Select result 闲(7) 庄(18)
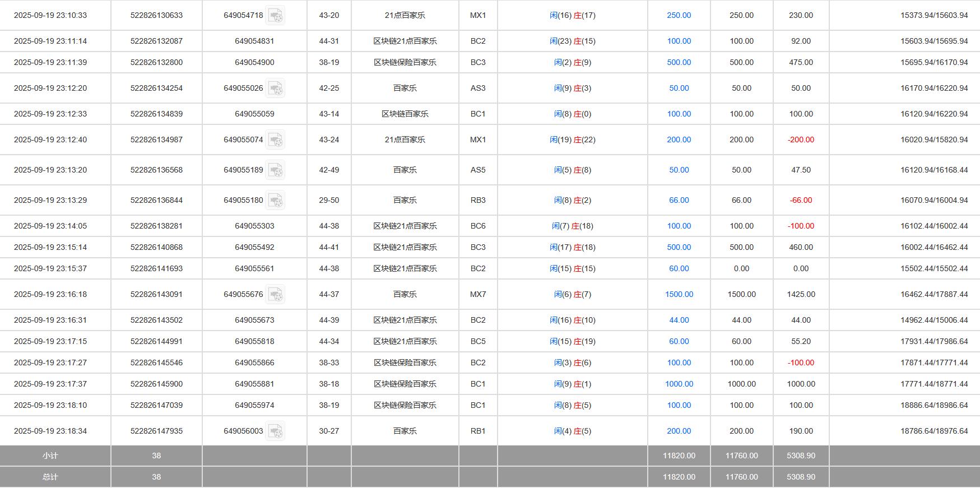 [x=573, y=226]
